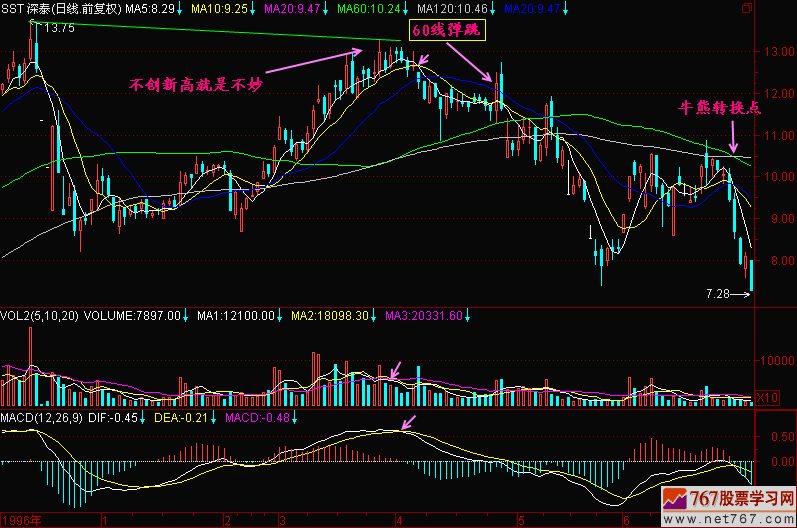The width and height of the screenshot is (797, 528).
Task: Click the 1996年 year label on time axis
Action: (x=22, y=521)
